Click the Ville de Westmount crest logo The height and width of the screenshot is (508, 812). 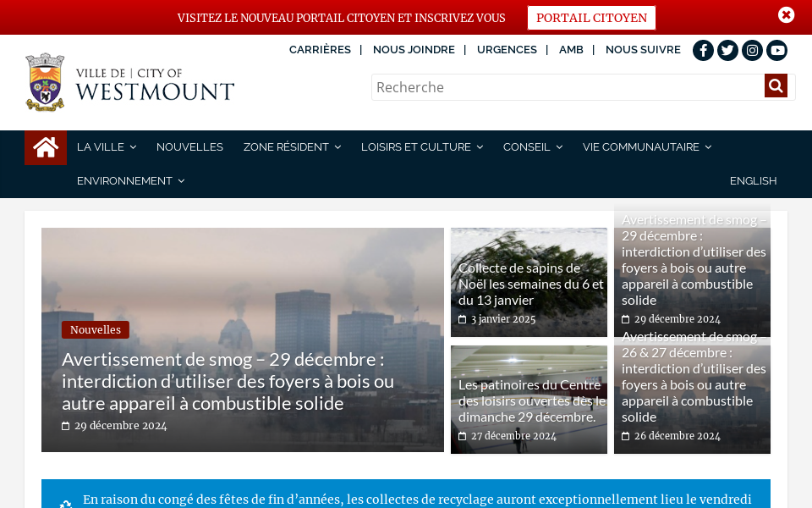(x=45, y=82)
